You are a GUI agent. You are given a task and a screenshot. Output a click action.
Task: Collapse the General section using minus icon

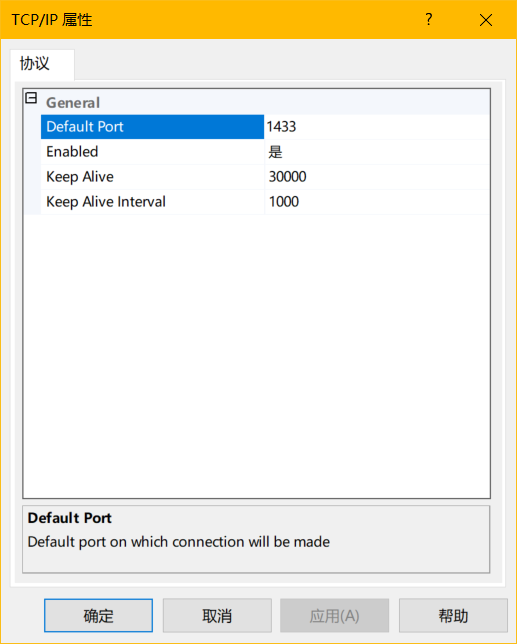tap(31, 98)
